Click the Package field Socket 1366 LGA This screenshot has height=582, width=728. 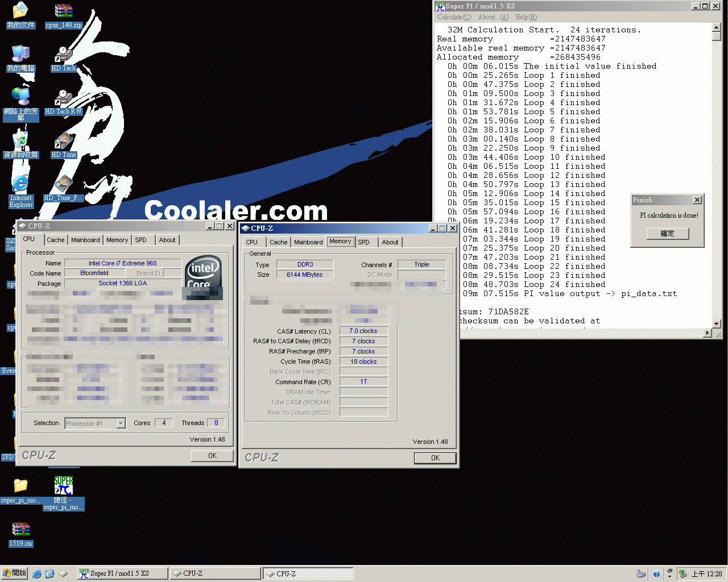123,283
